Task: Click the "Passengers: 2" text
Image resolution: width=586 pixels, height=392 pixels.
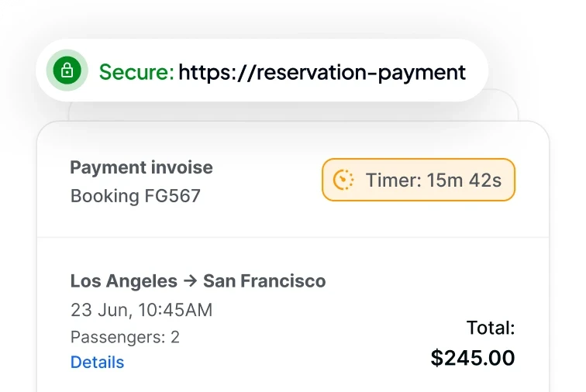Action: click(125, 336)
